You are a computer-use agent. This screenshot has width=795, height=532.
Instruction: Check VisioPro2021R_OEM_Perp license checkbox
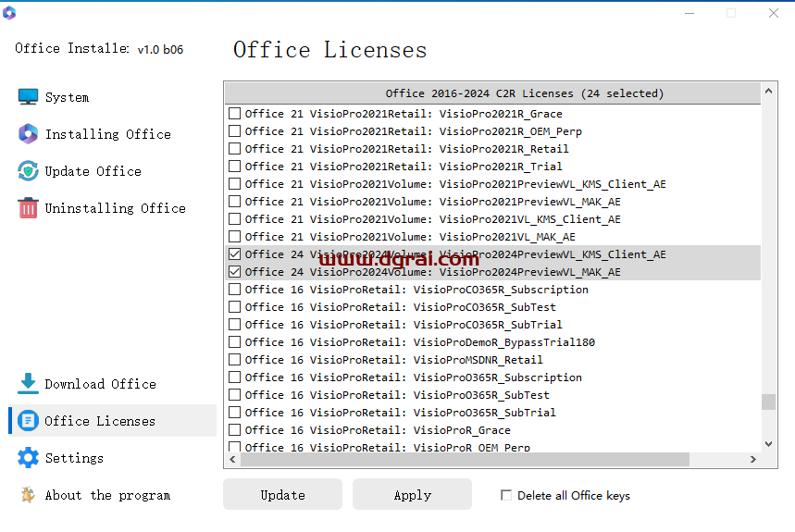click(x=234, y=131)
